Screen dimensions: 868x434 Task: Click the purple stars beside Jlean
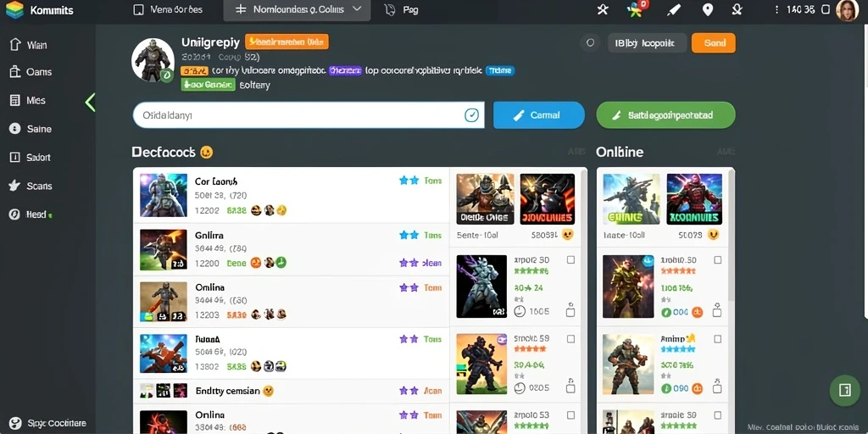click(409, 263)
